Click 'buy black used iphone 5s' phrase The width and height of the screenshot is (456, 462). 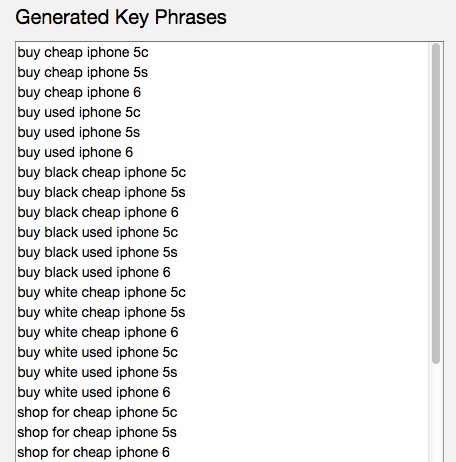tap(97, 253)
